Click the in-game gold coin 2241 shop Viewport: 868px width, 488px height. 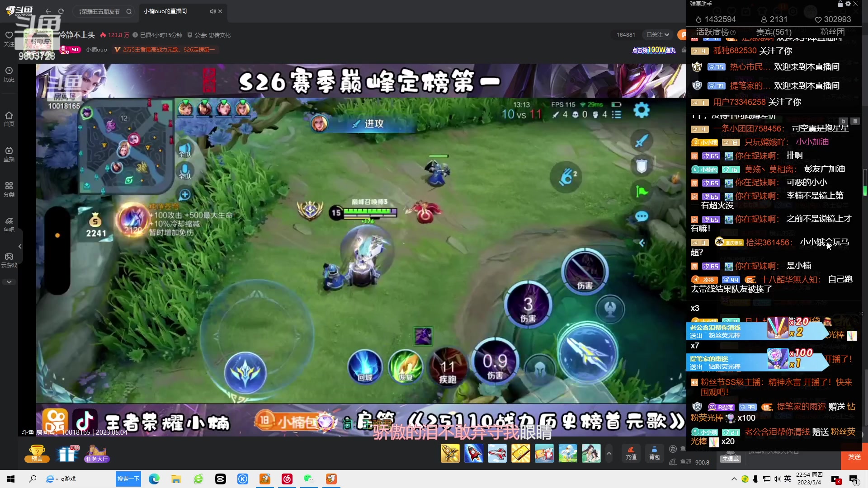click(x=96, y=225)
